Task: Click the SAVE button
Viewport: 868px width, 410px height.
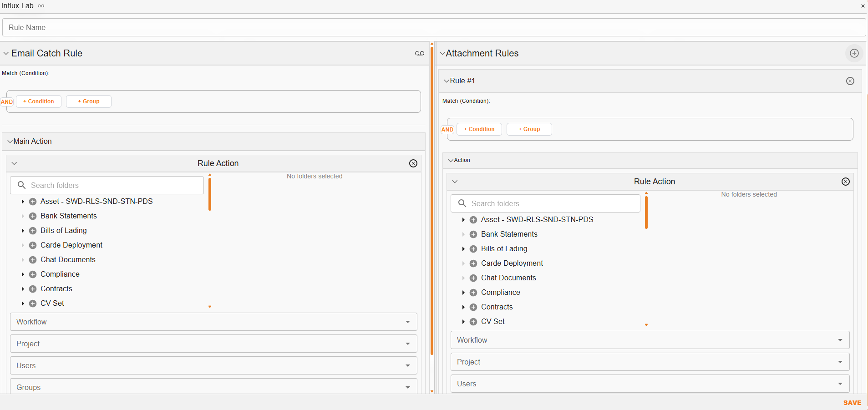Action: pyautogui.click(x=852, y=403)
